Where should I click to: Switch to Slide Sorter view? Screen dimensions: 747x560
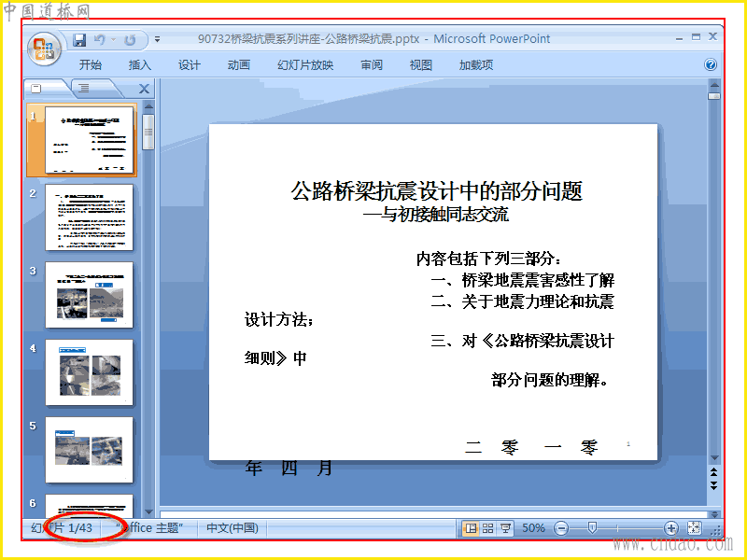(487, 528)
